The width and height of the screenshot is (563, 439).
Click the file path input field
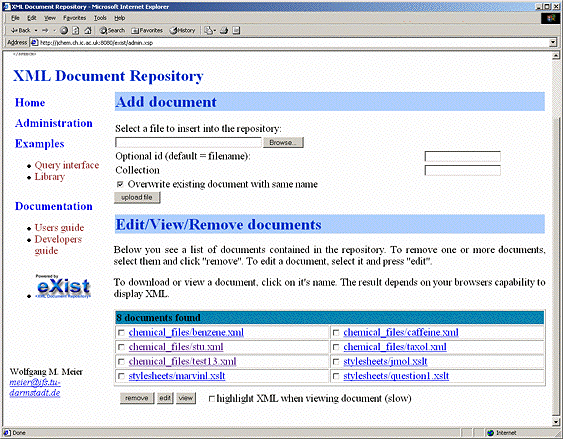click(189, 143)
